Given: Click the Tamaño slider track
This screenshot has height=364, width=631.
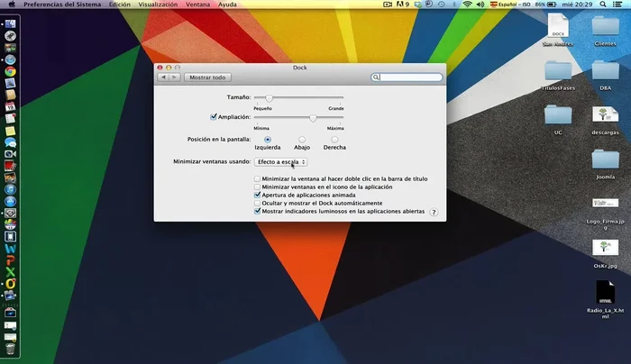Looking at the screenshot, I should 298,97.
